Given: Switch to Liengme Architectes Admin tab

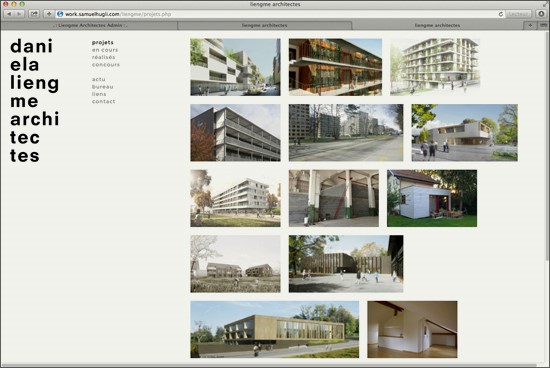Looking at the screenshot, I should pyautogui.click(x=90, y=25).
